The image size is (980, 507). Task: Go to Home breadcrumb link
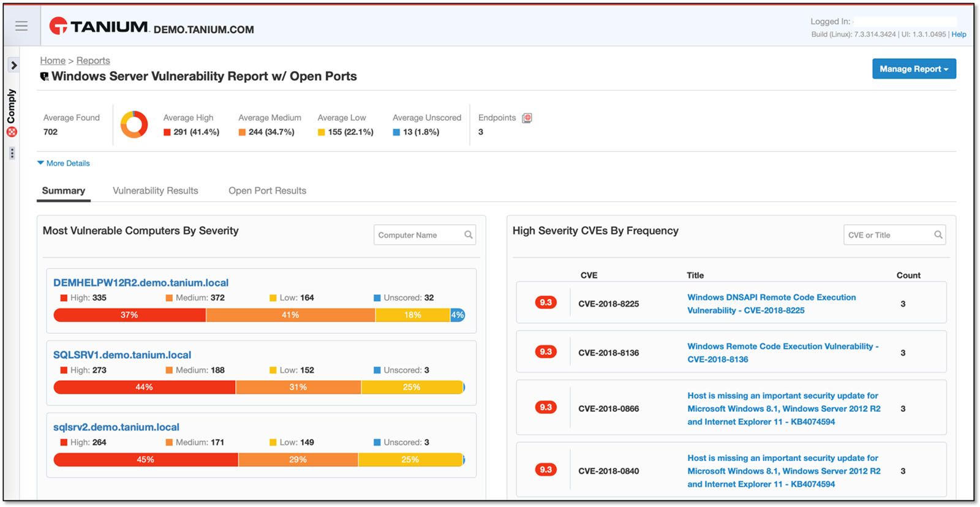53,60
